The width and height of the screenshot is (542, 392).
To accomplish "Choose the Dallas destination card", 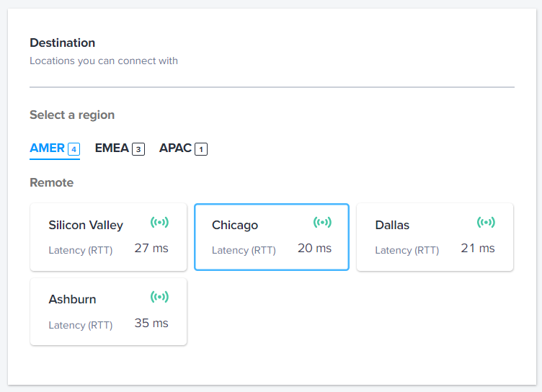I will click(435, 237).
